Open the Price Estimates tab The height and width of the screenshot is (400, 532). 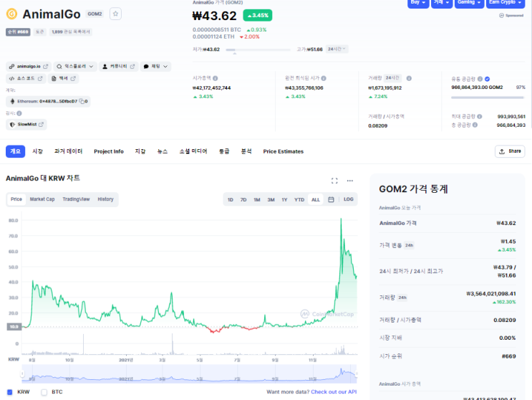[x=284, y=151]
